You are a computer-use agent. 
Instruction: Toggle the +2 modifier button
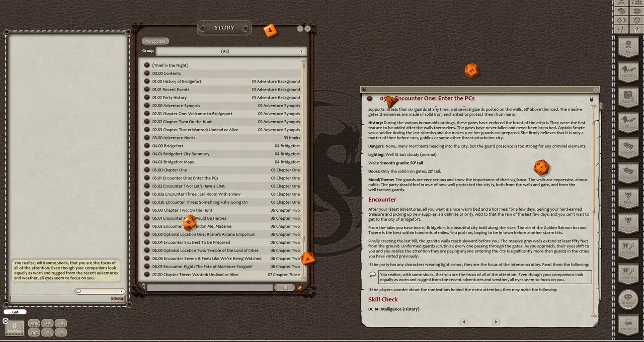pos(48,324)
